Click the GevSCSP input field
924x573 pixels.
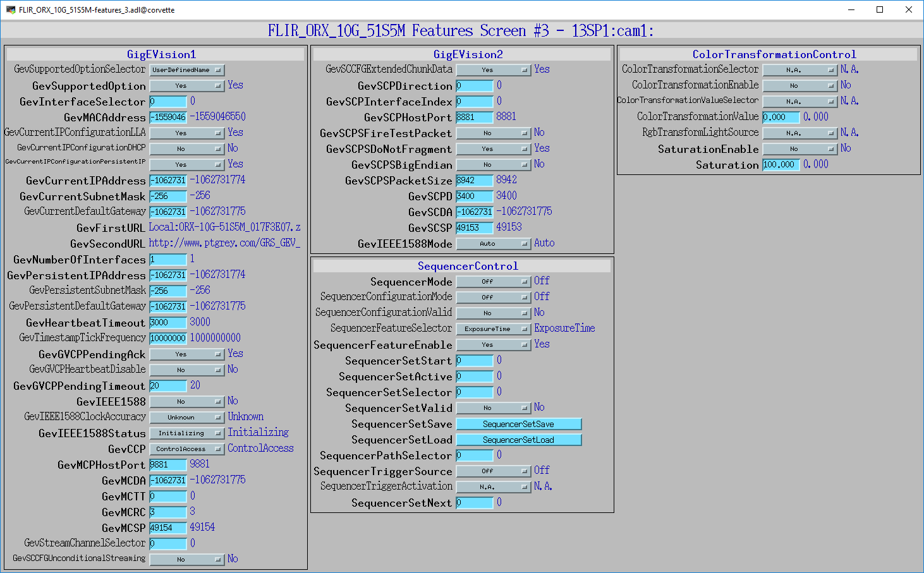coord(475,228)
